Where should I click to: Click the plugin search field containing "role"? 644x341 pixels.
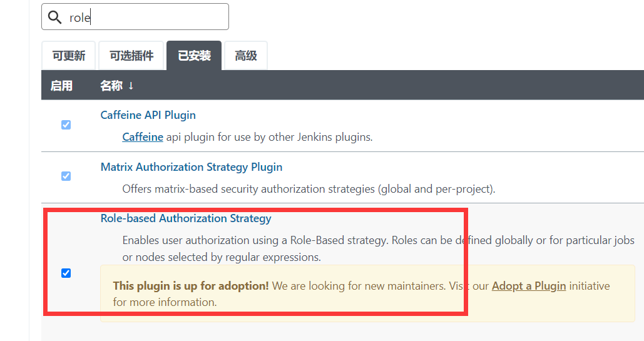[144, 17]
